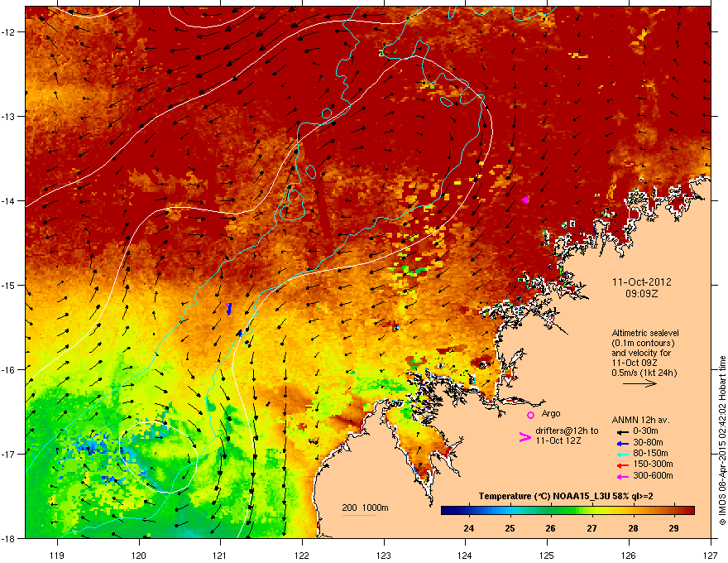Click the 'drifters@12h to' legend label
Viewport: 728px width, 563px height.
click(x=567, y=431)
